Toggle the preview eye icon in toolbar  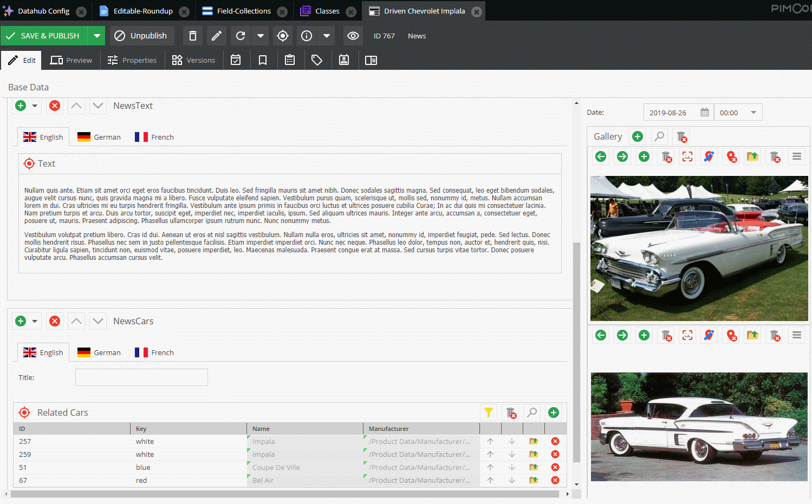tap(353, 36)
